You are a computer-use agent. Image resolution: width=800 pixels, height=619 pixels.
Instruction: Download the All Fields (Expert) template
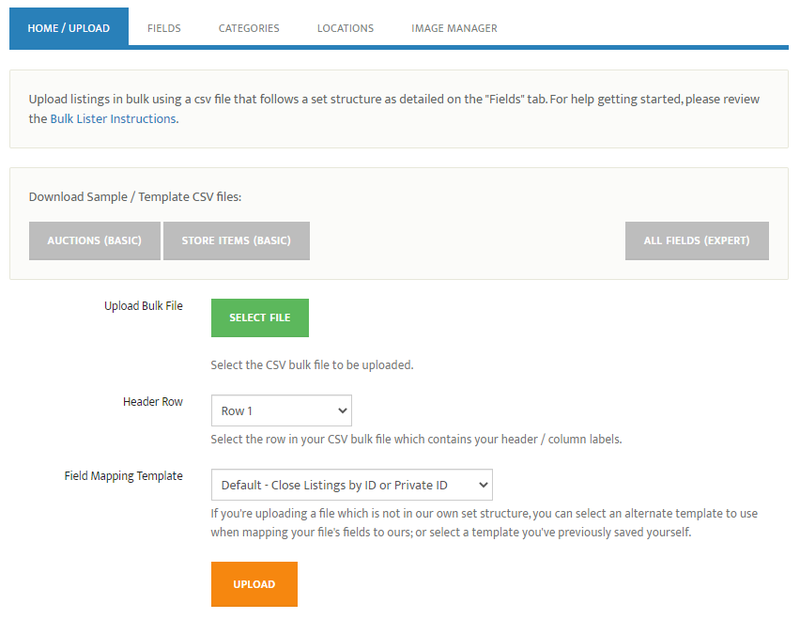(697, 241)
